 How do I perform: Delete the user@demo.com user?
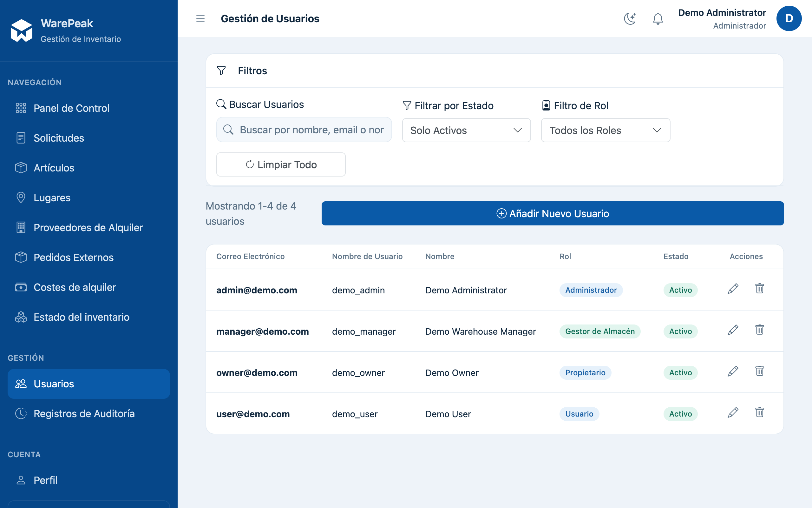tap(760, 412)
